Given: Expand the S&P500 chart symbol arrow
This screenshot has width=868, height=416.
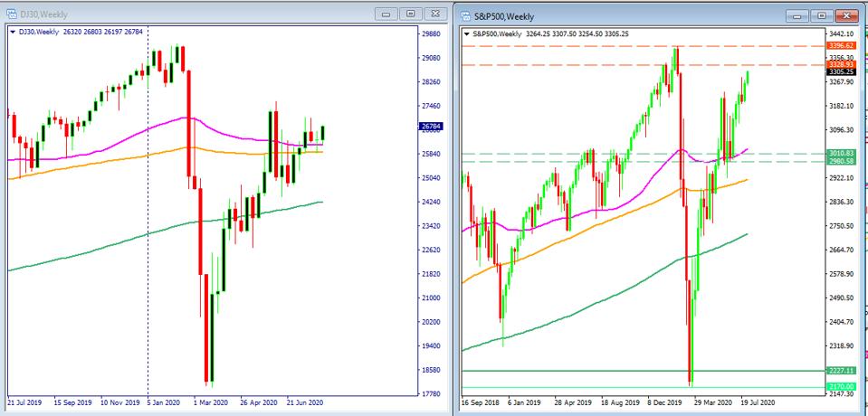Looking at the screenshot, I should pos(467,34).
